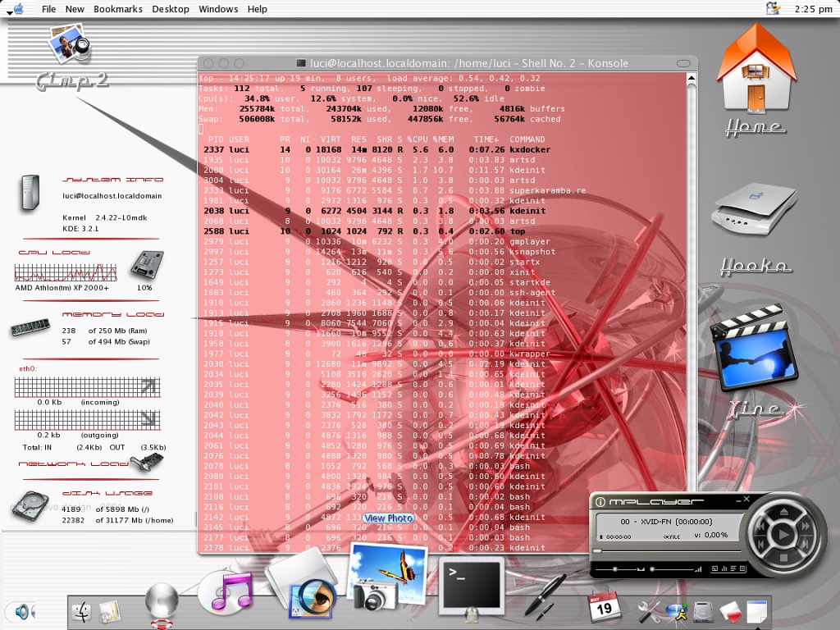Click the startkde command in top output

529,282
